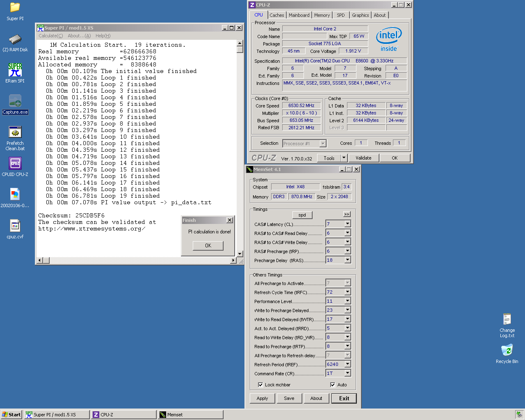Click the Checksum: 25CDB5F6 line in Super PI
This screenshot has width=525, height=420.
(71, 215)
